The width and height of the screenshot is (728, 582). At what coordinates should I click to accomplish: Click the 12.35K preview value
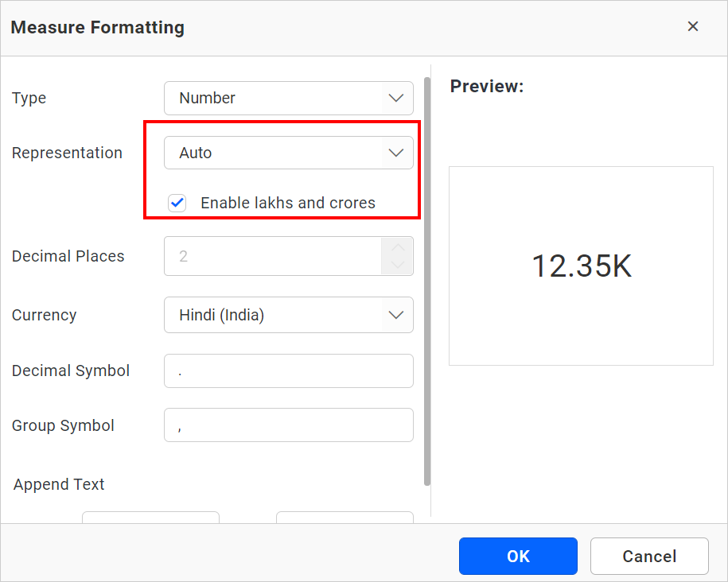click(581, 266)
